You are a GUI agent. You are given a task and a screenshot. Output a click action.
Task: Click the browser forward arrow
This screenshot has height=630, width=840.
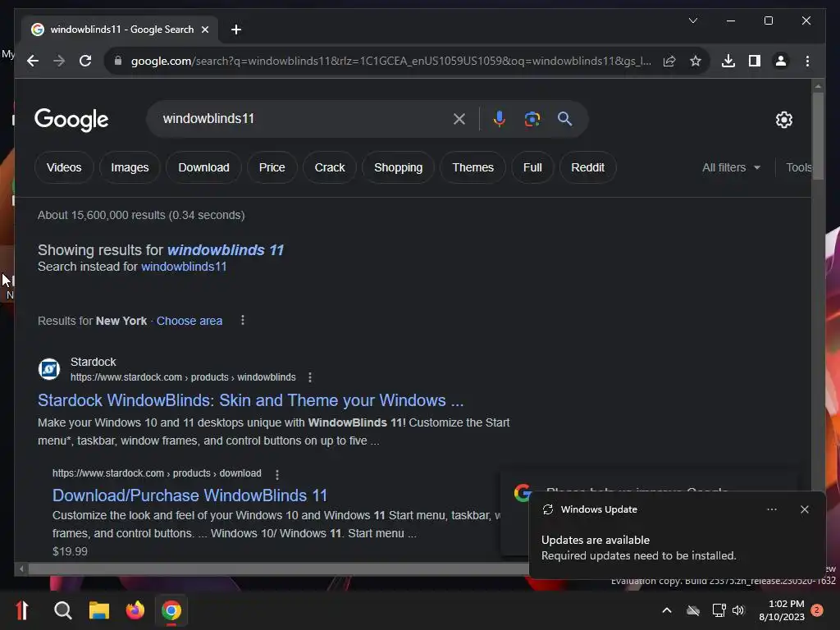tap(59, 61)
